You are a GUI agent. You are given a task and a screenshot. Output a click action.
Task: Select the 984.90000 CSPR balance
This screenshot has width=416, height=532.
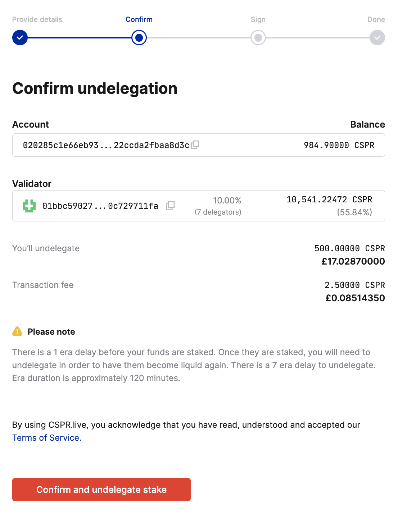(338, 145)
